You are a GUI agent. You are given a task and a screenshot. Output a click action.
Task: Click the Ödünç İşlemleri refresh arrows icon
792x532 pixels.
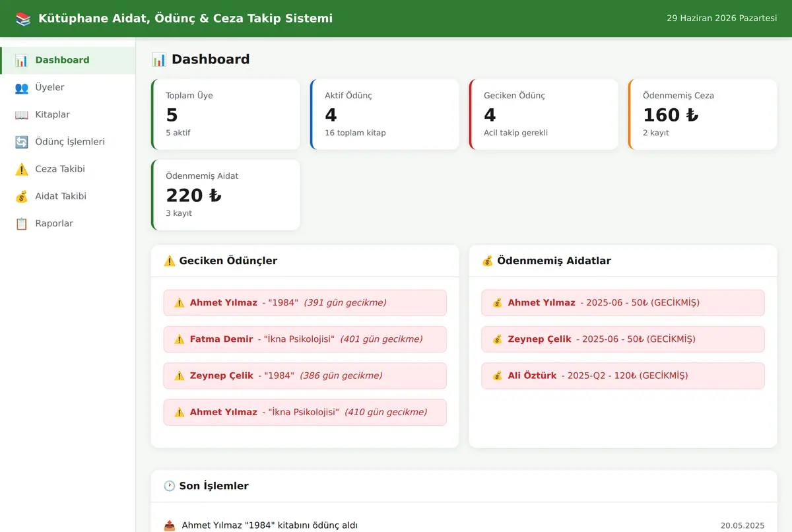22,142
